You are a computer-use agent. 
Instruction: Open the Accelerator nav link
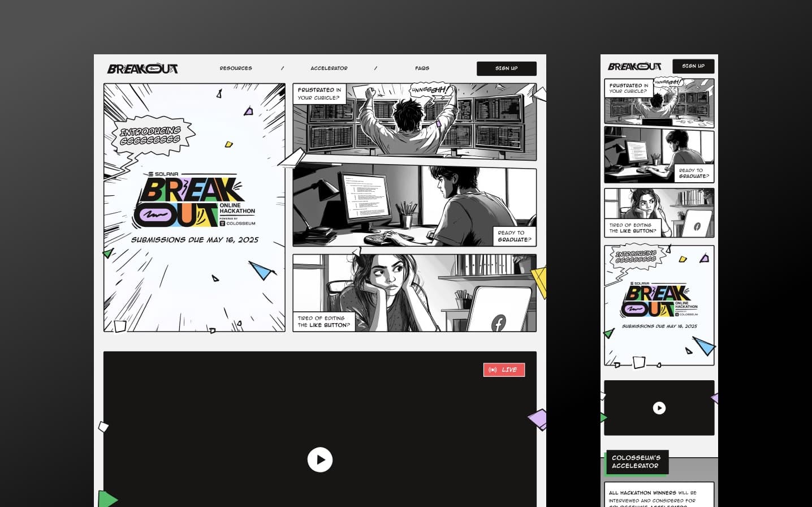coord(329,68)
